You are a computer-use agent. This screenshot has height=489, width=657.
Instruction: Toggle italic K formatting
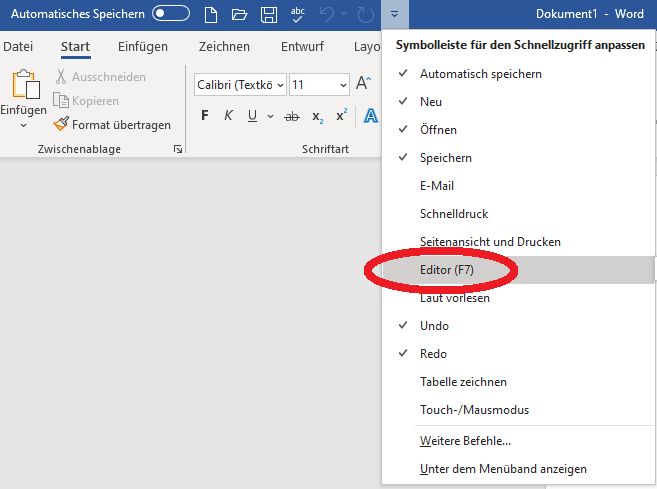point(228,115)
